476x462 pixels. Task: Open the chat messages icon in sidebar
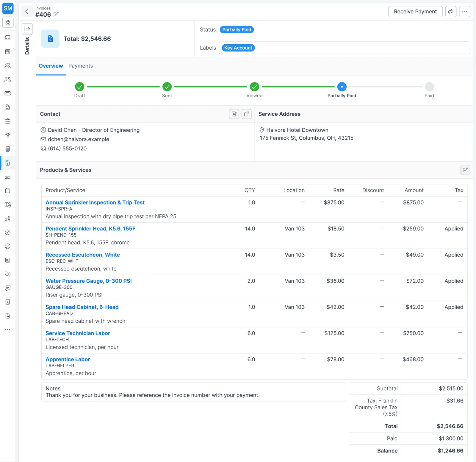click(x=8, y=288)
